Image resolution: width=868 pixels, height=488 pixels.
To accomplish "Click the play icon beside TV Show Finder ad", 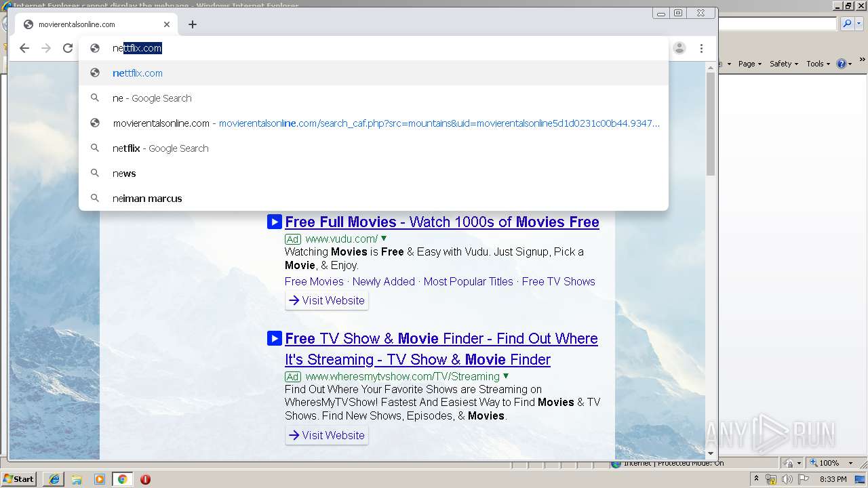I will [274, 338].
